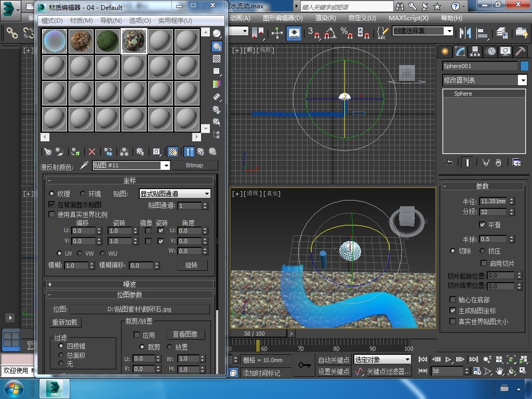
Task: Select the blue water material sample slot
Action: click(55, 41)
